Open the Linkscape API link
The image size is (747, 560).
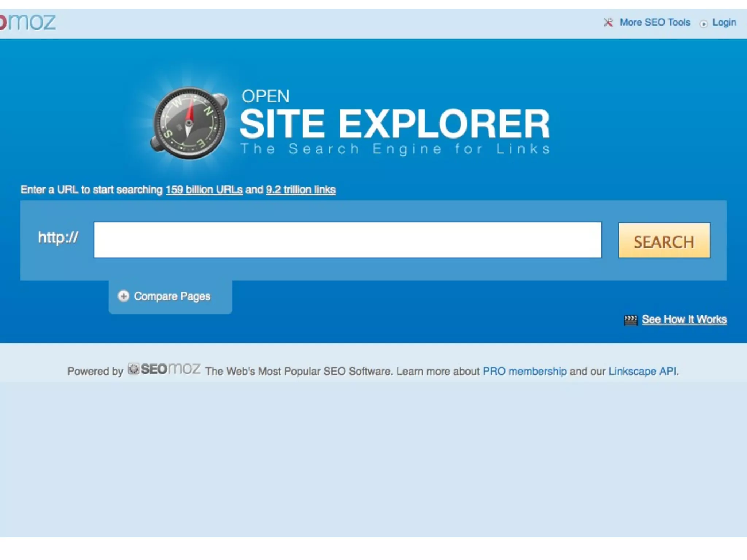point(642,372)
